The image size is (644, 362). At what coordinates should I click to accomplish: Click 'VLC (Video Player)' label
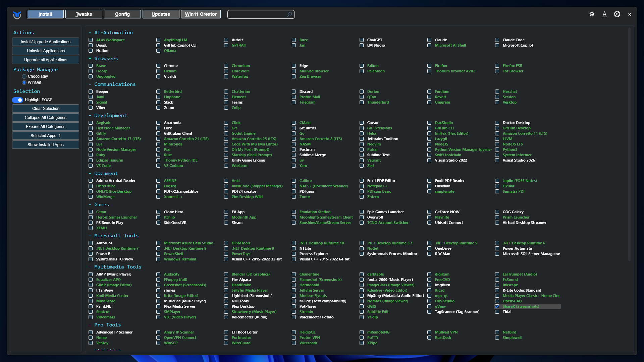(180, 317)
